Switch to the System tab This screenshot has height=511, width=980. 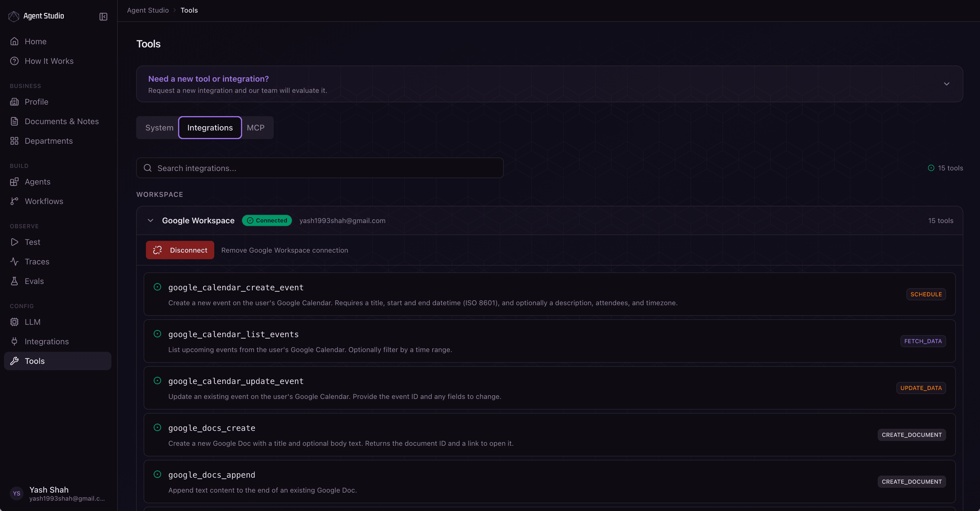(159, 128)
